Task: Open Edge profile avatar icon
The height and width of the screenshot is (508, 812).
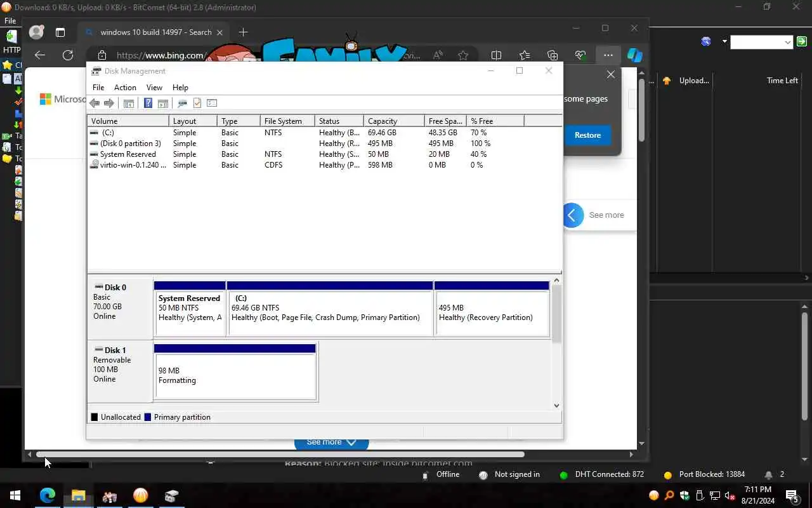Action: pos(37,32)
